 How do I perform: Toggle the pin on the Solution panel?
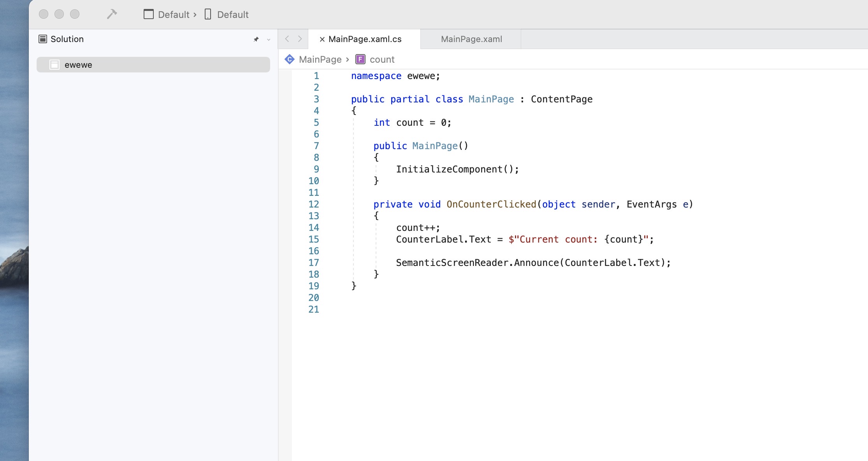[256, 39]
